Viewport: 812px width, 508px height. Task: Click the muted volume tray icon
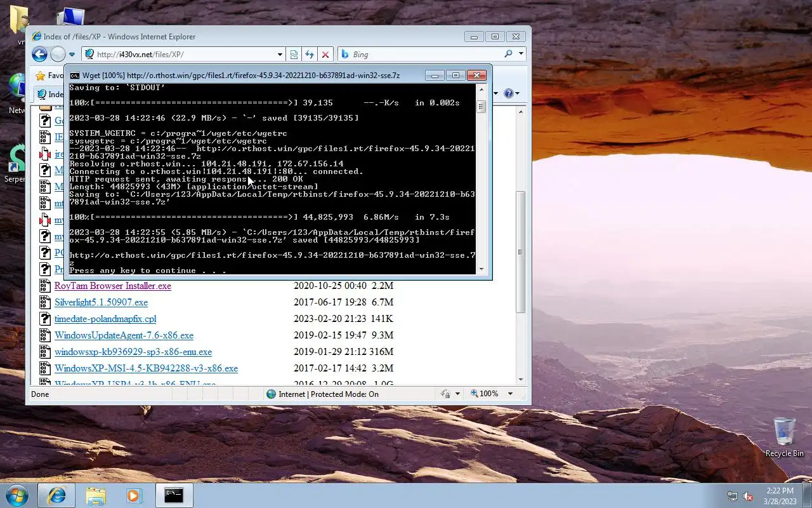coord(748,496)
